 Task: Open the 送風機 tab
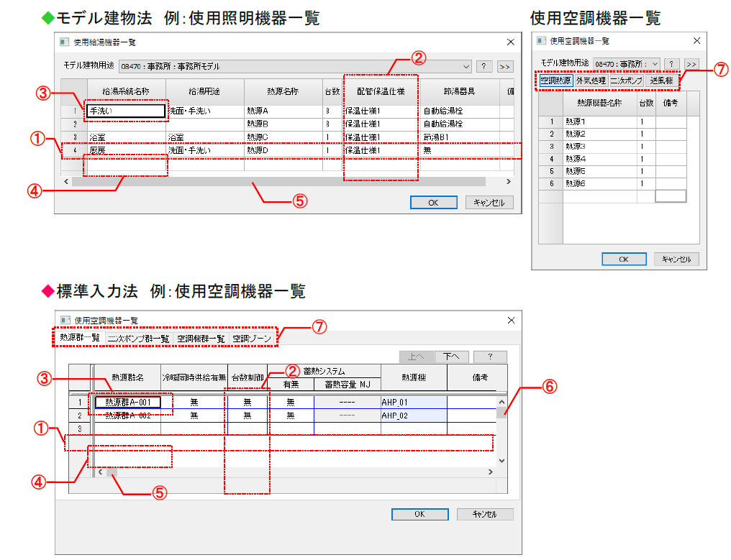point(660,81)
